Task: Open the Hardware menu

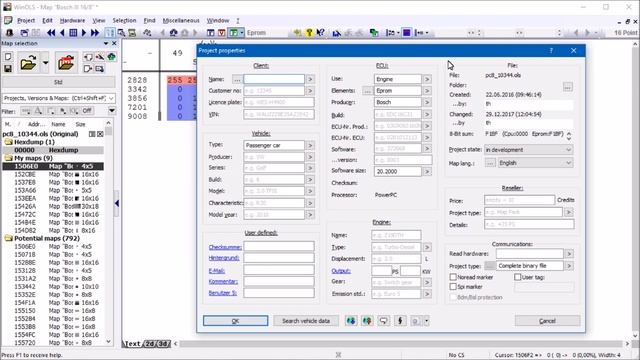Action: point(72,20)
